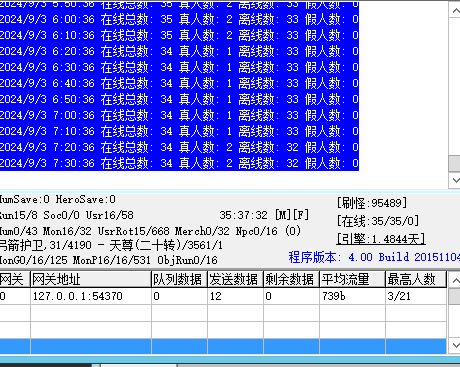Select log line 2024/9/3 7:20:36
Image resolution: width=460 pixels, height=367 pixels.
click(179, 147)
